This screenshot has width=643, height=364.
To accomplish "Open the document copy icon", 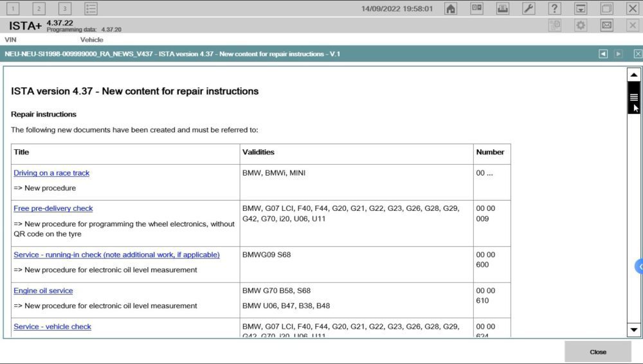I will pos(555,26).
